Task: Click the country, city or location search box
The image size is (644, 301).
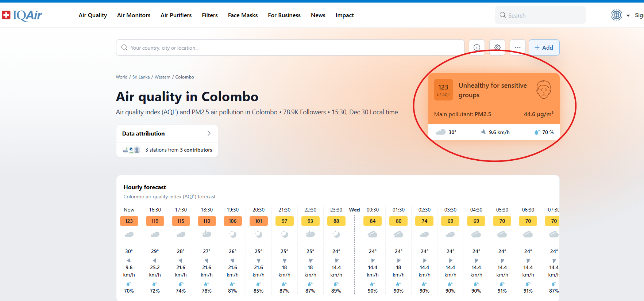Action: 290,47
